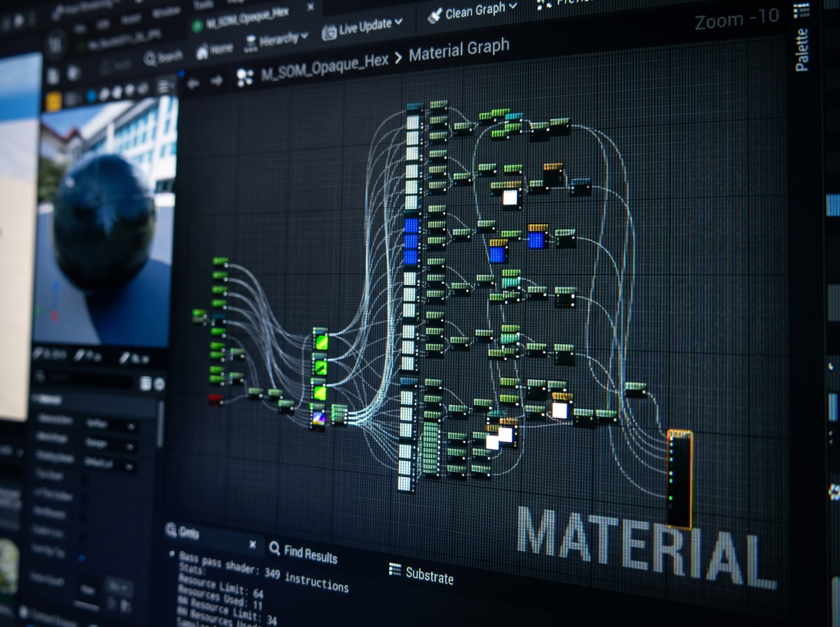This screenshot has width=840, height=627.
Task: Open the Tools menu
Action: coord(204,5)
